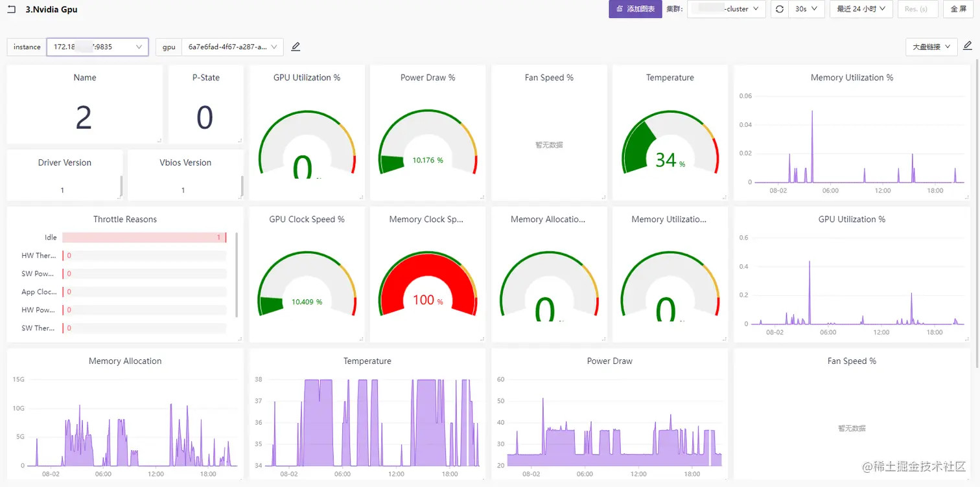This screenshot has height=487, width=980.
Task: Click the Memory Clock Speed gauge at 100 %
Action: (x=428, y=285)
